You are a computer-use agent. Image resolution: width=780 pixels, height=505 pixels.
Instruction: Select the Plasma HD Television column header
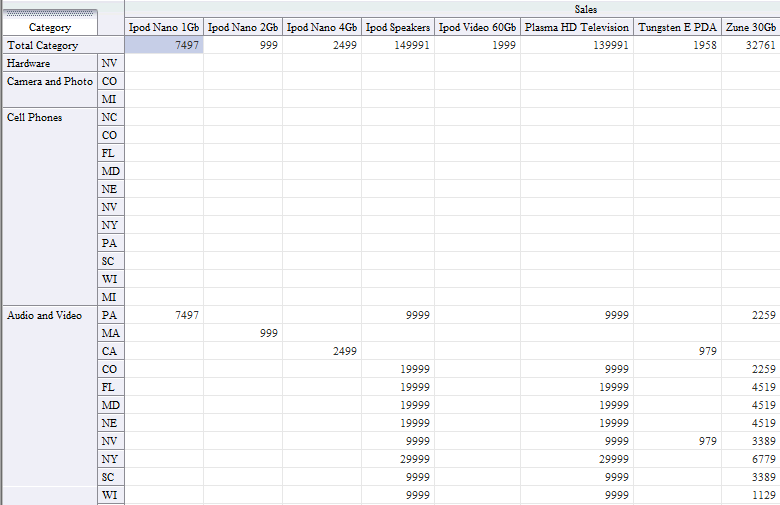coord(577,27)
